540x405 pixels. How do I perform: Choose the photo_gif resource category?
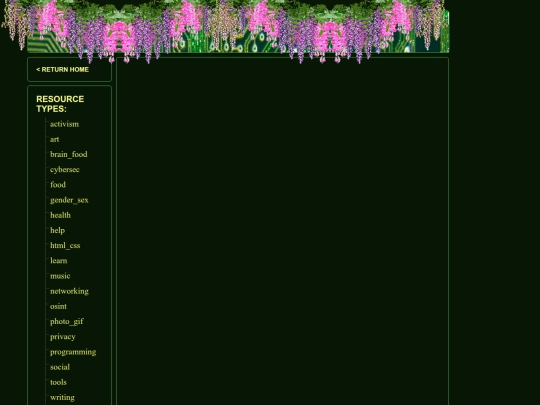tap(67, 322)
